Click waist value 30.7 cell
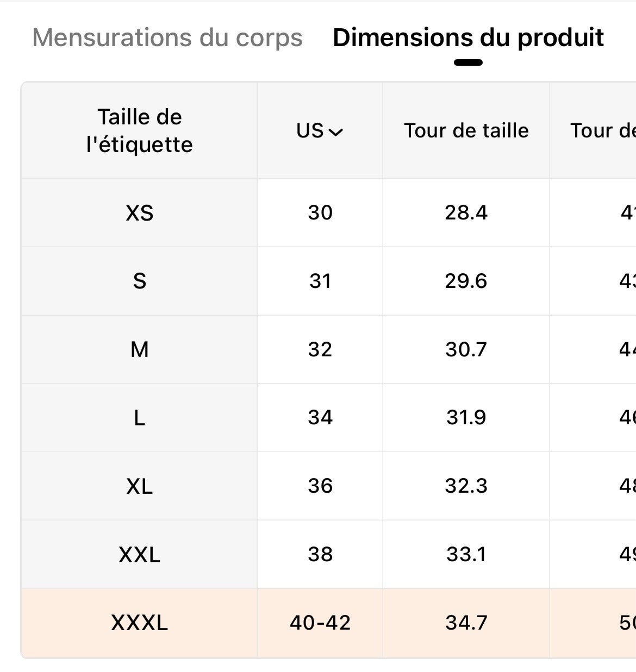 point(466,350)
